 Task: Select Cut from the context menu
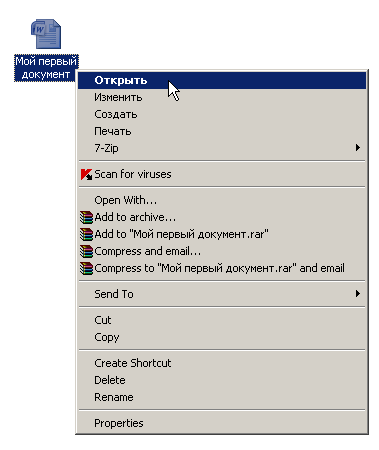pyautogui.click(x=222, y=320)
